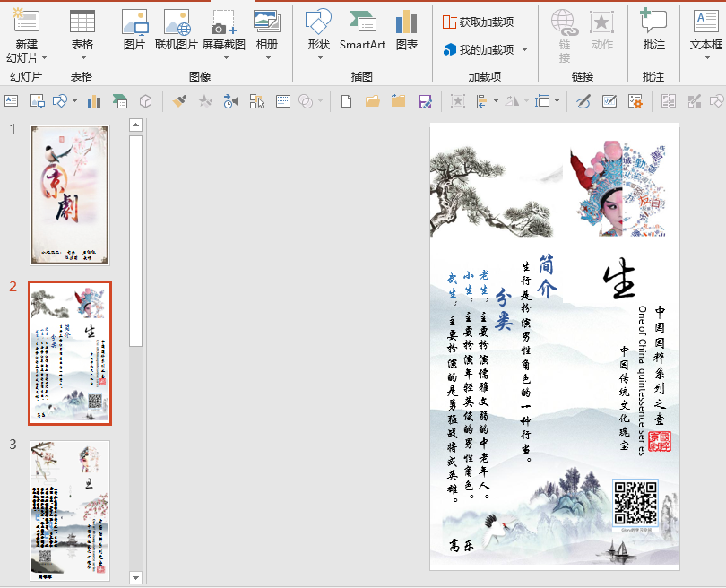The image size is (726, 588).
Task: Open the shapes dropdown arrow beside the quick toolbar chart icon
Action: (x=74, y=101)
